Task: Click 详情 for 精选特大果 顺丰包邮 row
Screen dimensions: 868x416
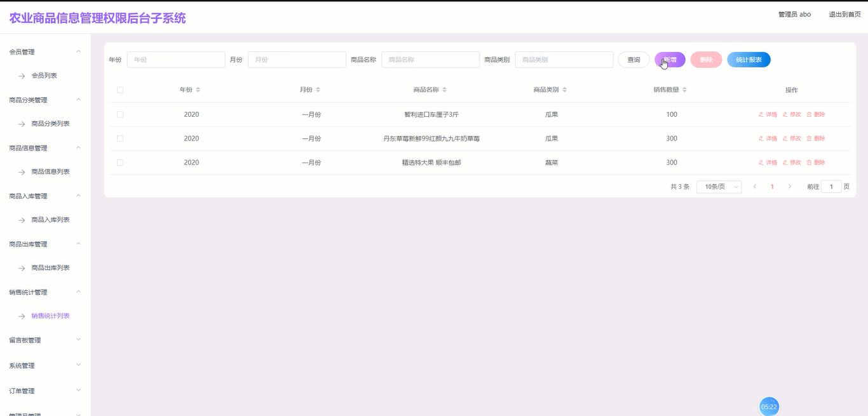Action: (x=768, y=163)
